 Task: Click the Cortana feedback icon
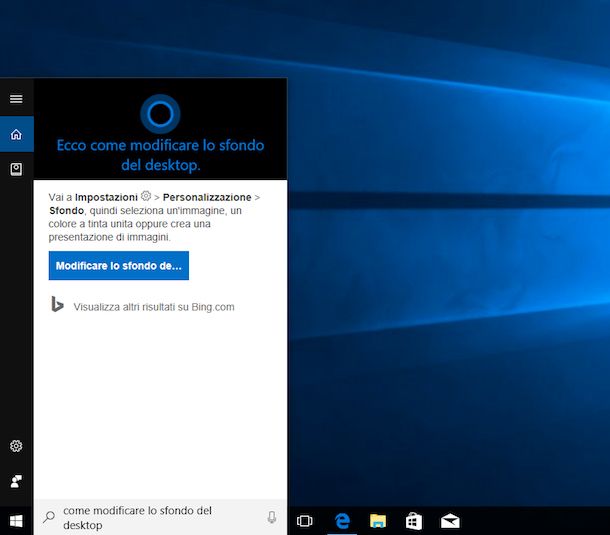tap(16, 481)
